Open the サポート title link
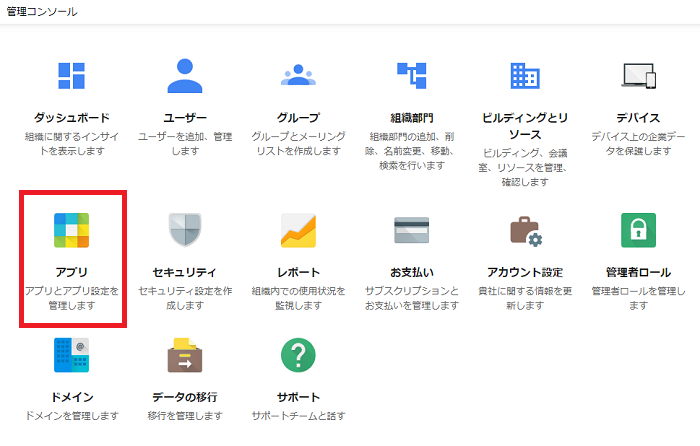The height and width of the screenshot is (446, 700). [298, 397]
